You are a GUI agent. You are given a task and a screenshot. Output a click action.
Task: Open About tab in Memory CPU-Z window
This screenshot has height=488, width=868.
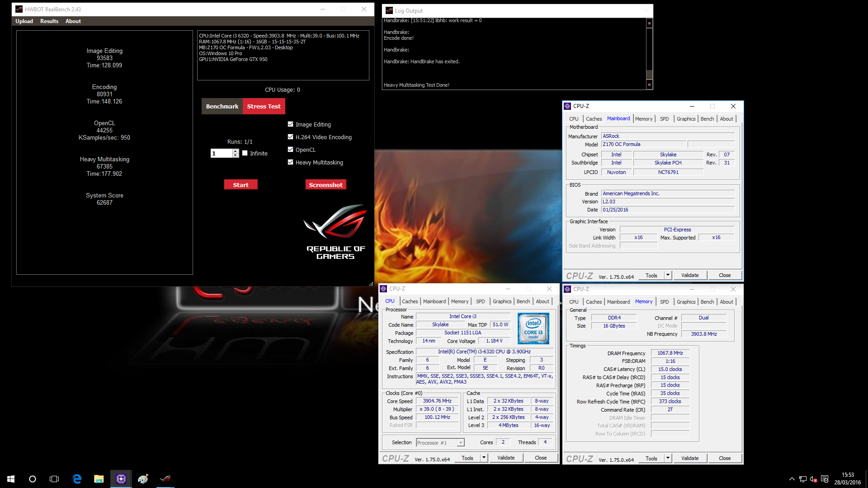point(726,302)
